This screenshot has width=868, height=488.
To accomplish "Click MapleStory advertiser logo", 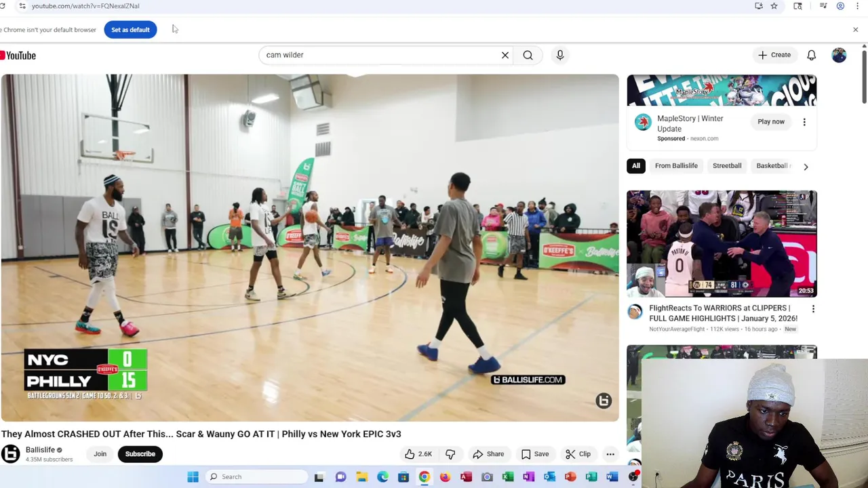I will (x=643, y=122).
